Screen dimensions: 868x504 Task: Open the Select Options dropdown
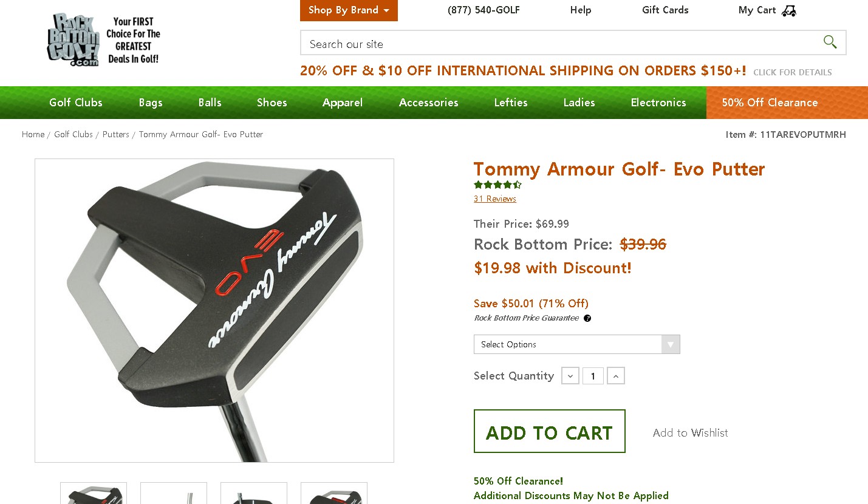pos(576,344)
